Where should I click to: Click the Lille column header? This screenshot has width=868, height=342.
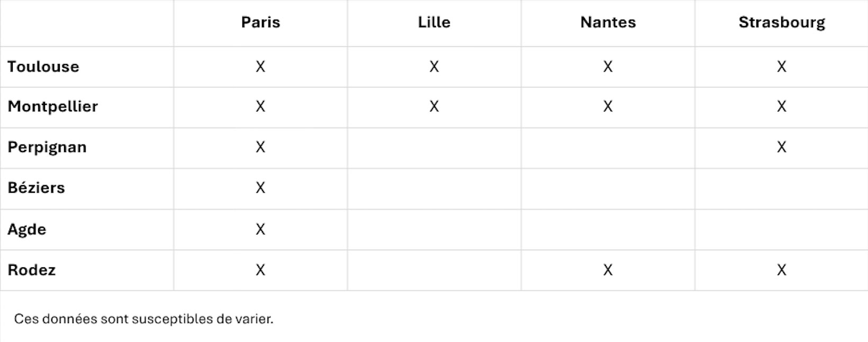(434, 22)
